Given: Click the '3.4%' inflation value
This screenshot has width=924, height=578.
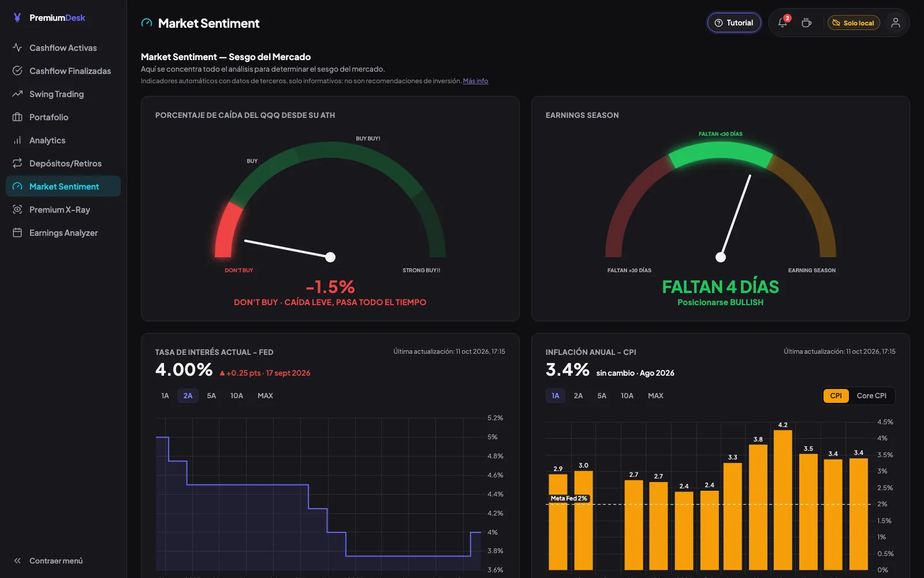Looking at the screenshot, I should (x=568, y=369).
